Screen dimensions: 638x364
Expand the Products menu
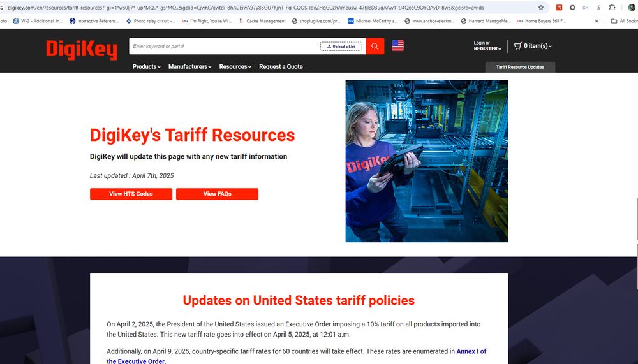pos(147,67)
